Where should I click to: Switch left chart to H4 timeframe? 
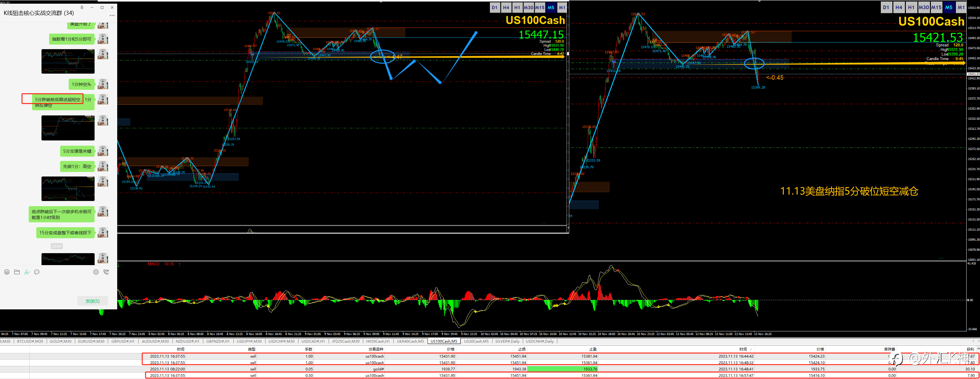[506, 7]
